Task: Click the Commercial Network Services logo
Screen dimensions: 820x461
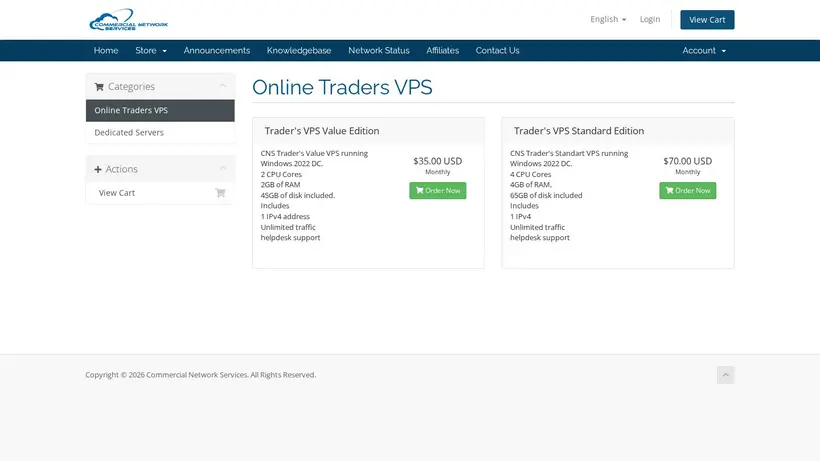Action: pos(129,20)
